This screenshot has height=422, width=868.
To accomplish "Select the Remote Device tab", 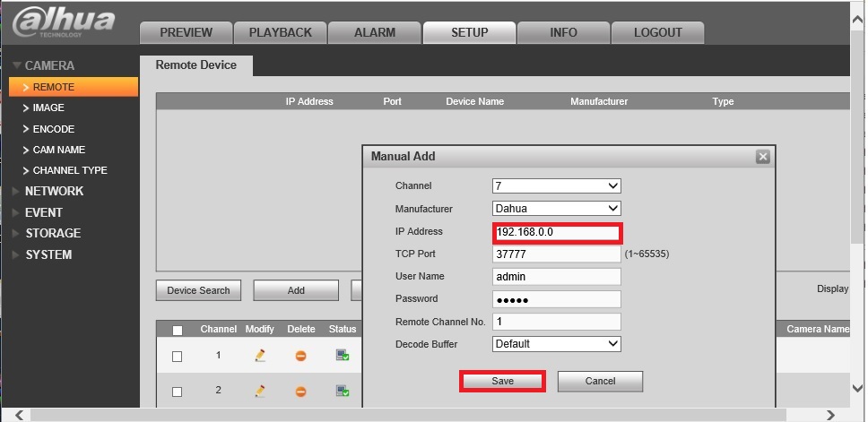I will 196,65.
